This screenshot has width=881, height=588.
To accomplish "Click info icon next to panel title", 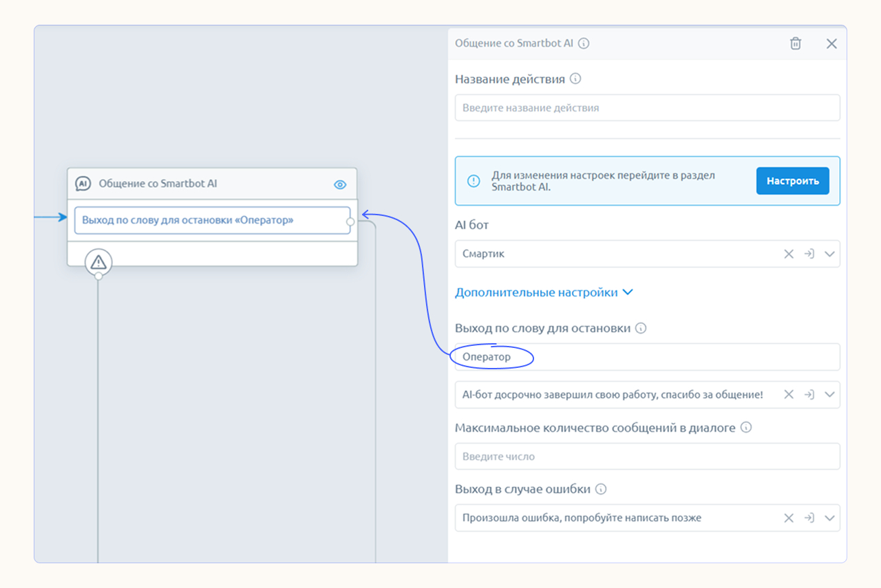I will [x=584, y=43].
